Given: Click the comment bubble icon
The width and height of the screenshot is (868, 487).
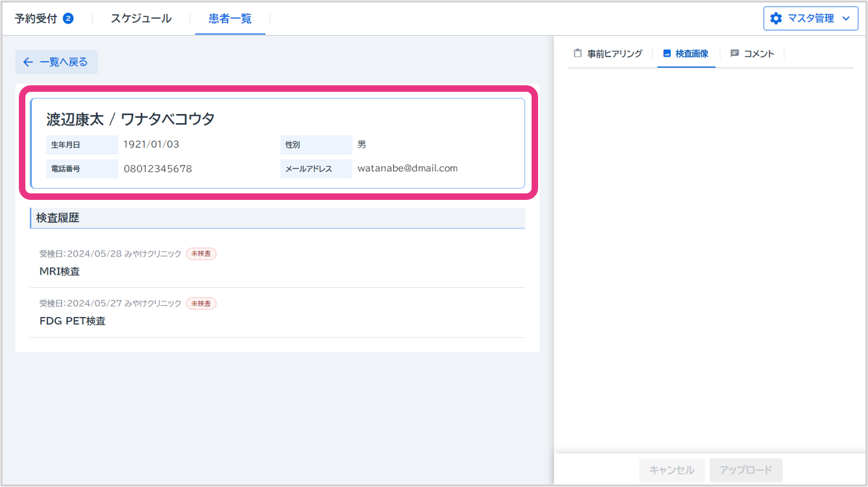Looking at the screenshot, I should (x=735, y=53).
